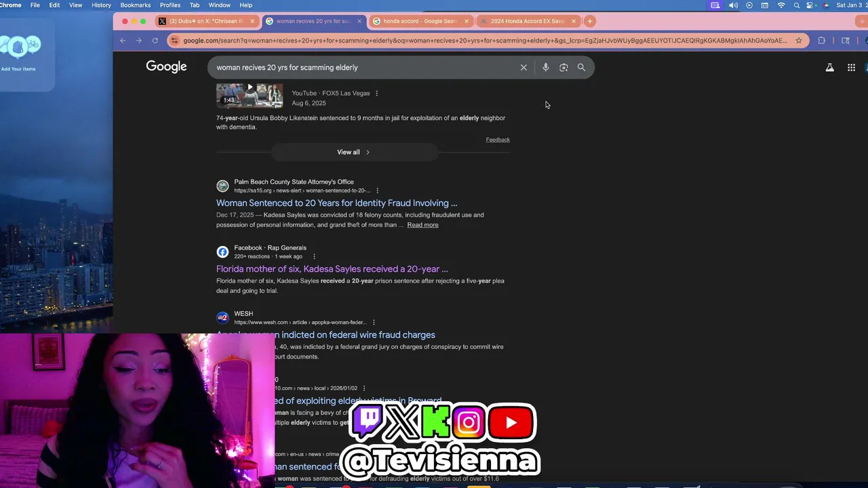
Task: Close the honda accord Google search tab
Action: pos(467,21)
